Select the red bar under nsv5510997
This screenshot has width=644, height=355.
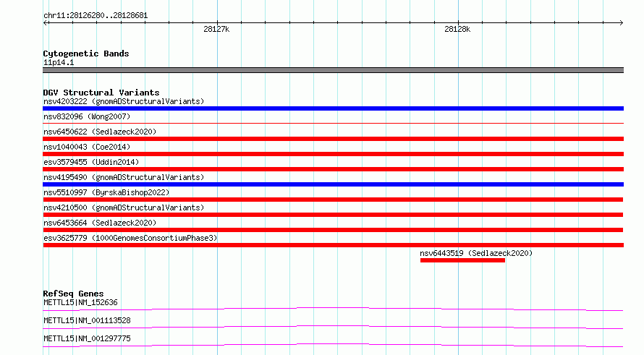point(333,200)
